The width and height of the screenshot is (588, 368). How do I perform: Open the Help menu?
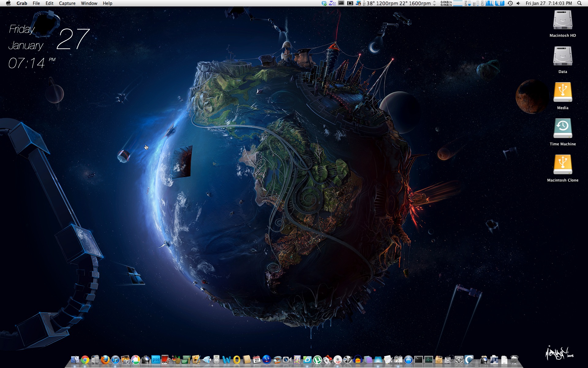pos(107,3)
